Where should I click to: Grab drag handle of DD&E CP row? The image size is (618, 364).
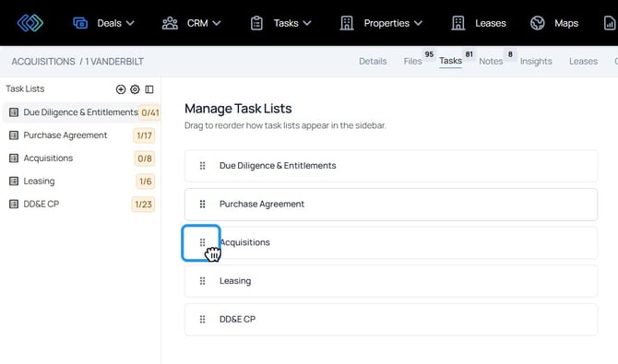click(x=203, y=319)
